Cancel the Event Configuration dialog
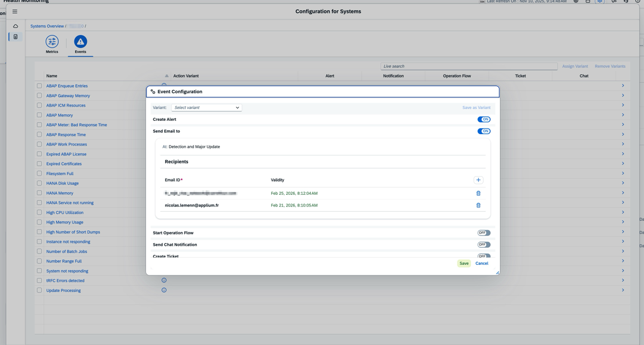The image size is (644, 345). click(x=481, y=263)
